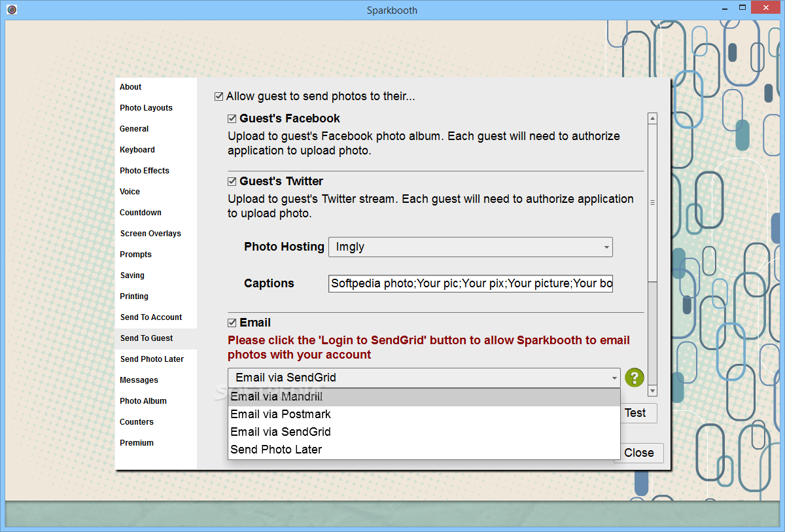The width and height of the screenshot is (785, 532).
Task: Select Saving in the sidebar
Action: [x=156, y=275]
